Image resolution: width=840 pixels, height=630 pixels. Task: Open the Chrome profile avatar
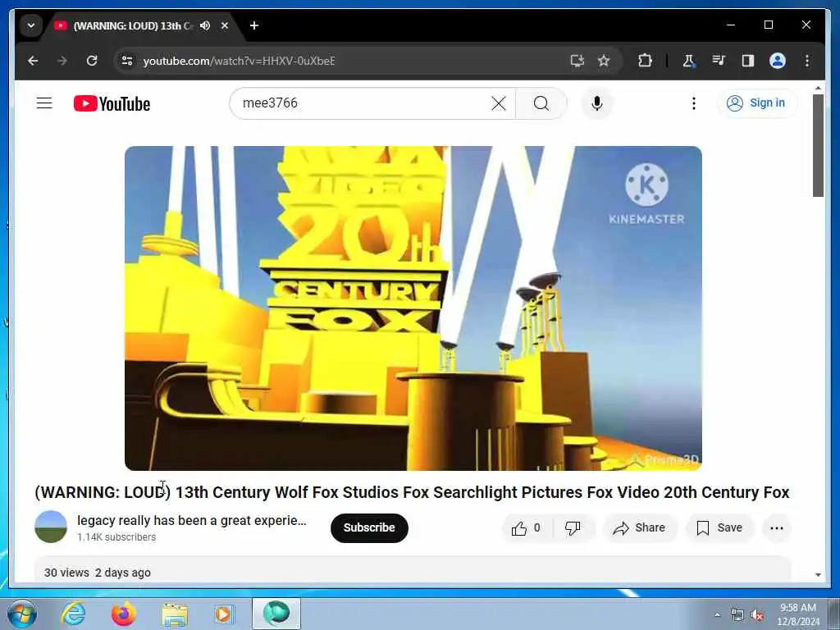[x=778, y=61]
